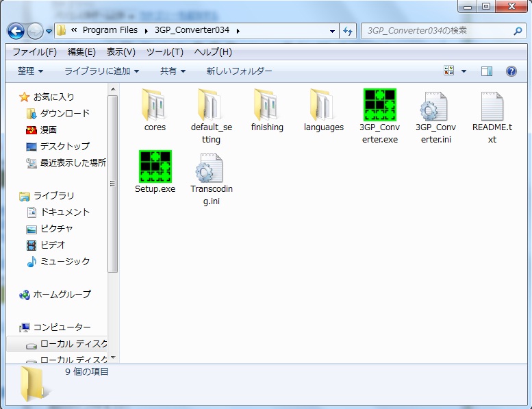Screen dimensions: 532x409
Task: Open the ファイル(F) menu
Action: pyautogui.click(x=35, y=52)
